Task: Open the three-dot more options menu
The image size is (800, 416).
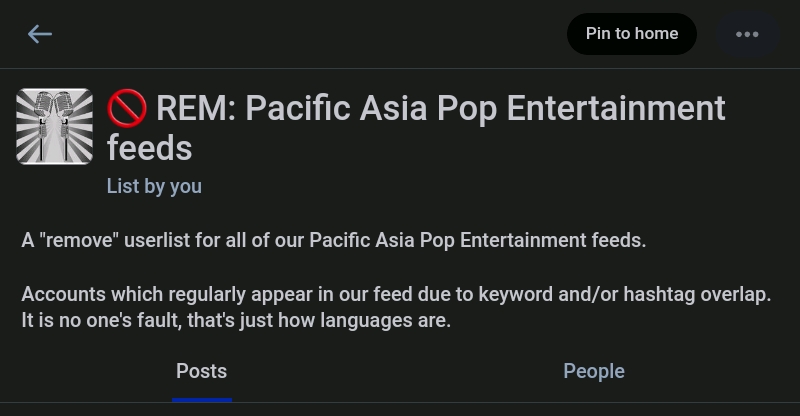Action: click(x=747, y=34)
